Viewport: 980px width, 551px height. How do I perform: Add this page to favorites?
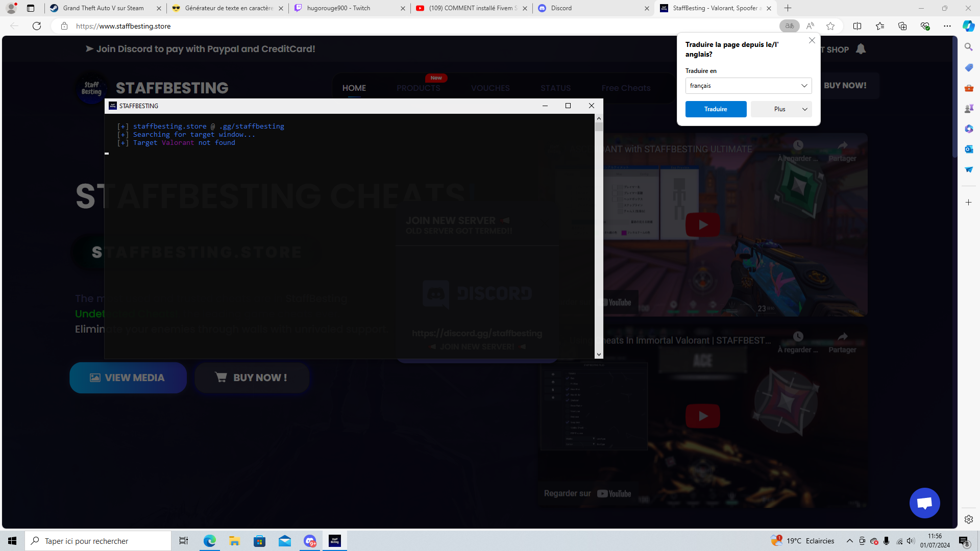(830, 26)
